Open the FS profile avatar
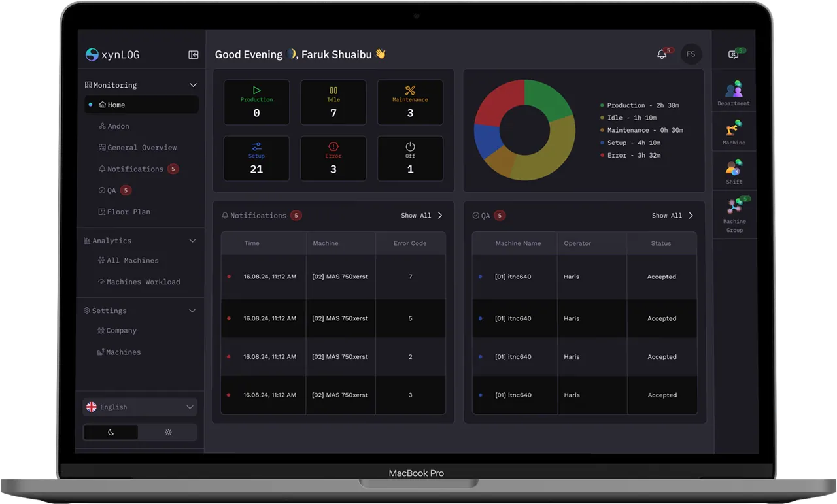Screen dimensions: 837x504 [691, 54]
